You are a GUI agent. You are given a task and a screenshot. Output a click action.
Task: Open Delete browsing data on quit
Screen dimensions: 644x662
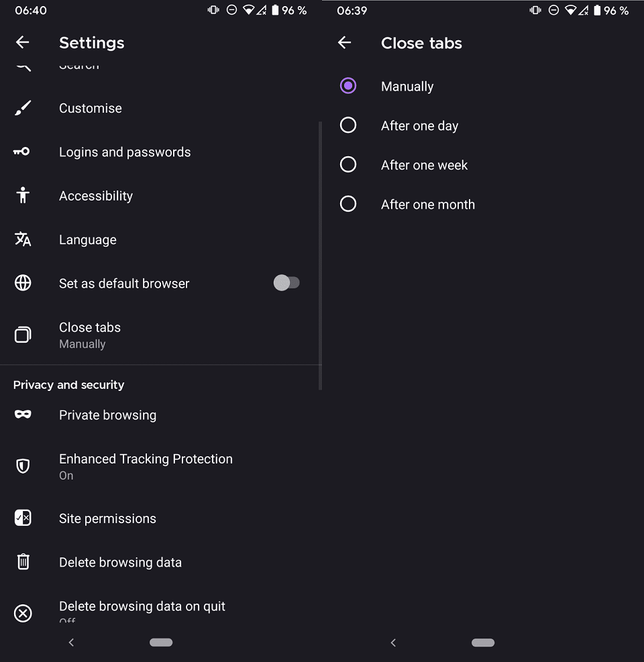(x=142, y=607)
